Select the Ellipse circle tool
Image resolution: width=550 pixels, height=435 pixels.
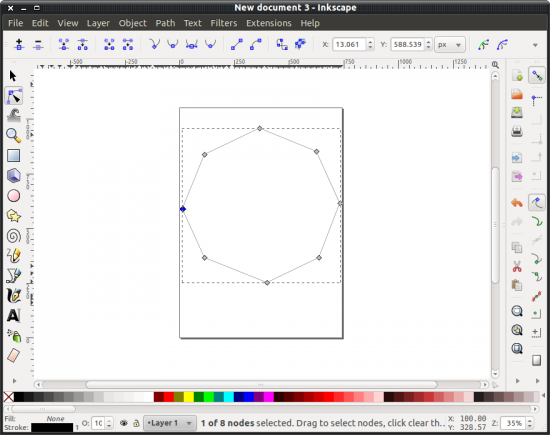coord(14,196)
